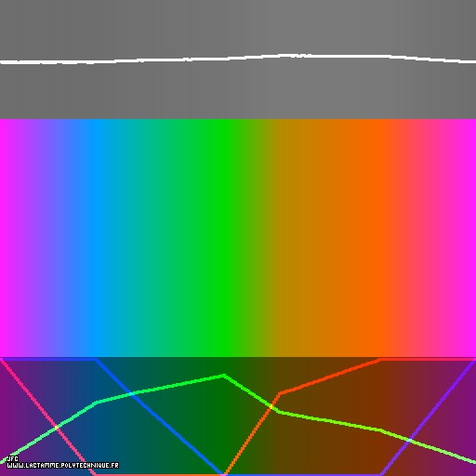Click the JFC signature text
Image resolution: width=476 pixels, height=476 pixels.
point(12,458)
